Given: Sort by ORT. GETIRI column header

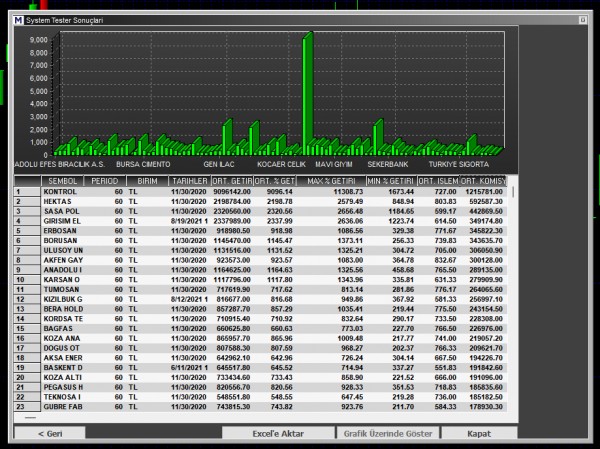Looking at the screenshot, I should click(x=232, y=181).
